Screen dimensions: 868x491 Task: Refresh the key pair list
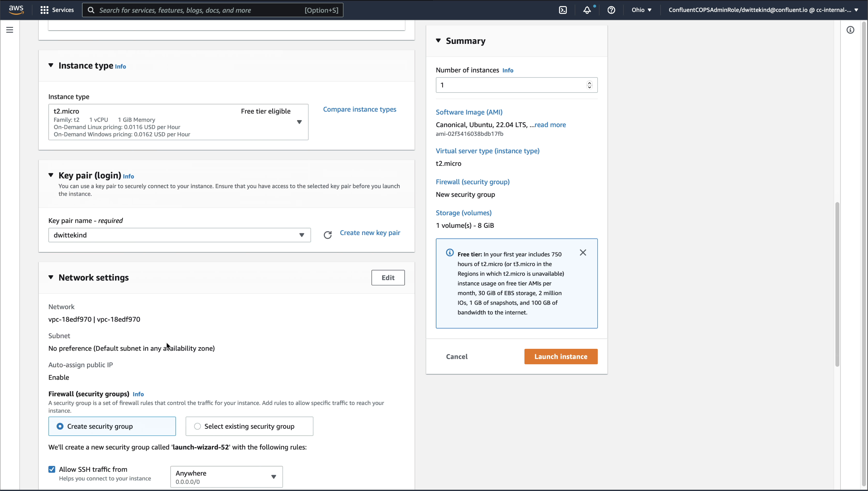click(327, 235)
